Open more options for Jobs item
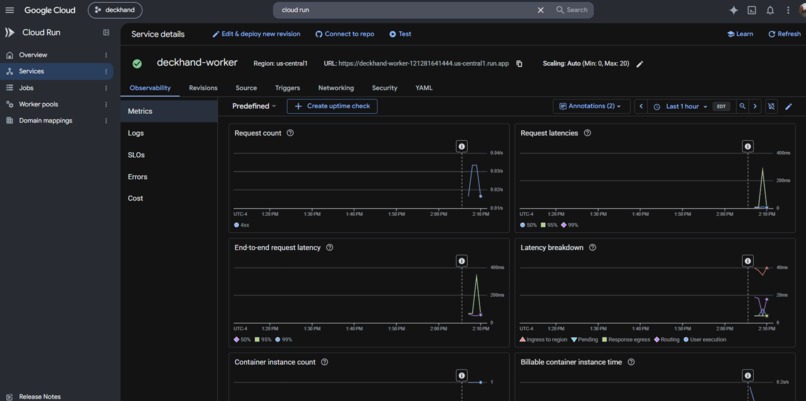The width and height of the screenshot is (806, 401). 106,88
